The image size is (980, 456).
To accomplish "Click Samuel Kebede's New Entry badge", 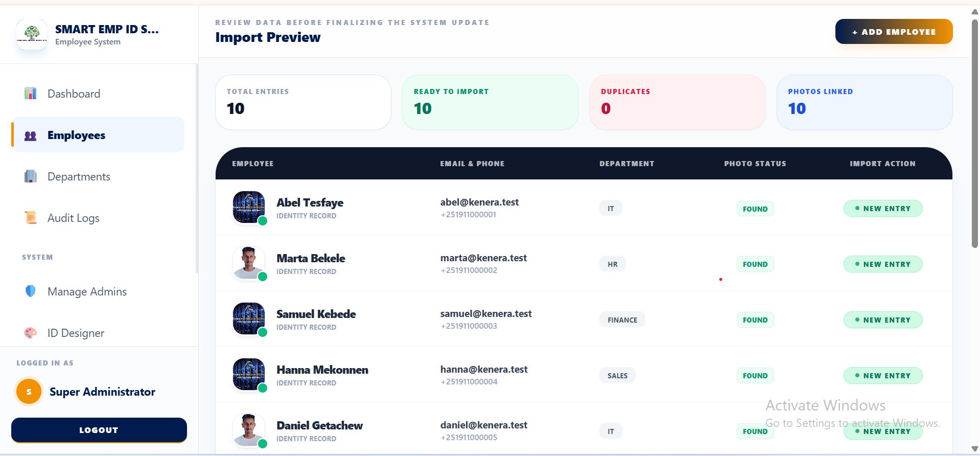I will pyautogui.click(x=882, y=320).
